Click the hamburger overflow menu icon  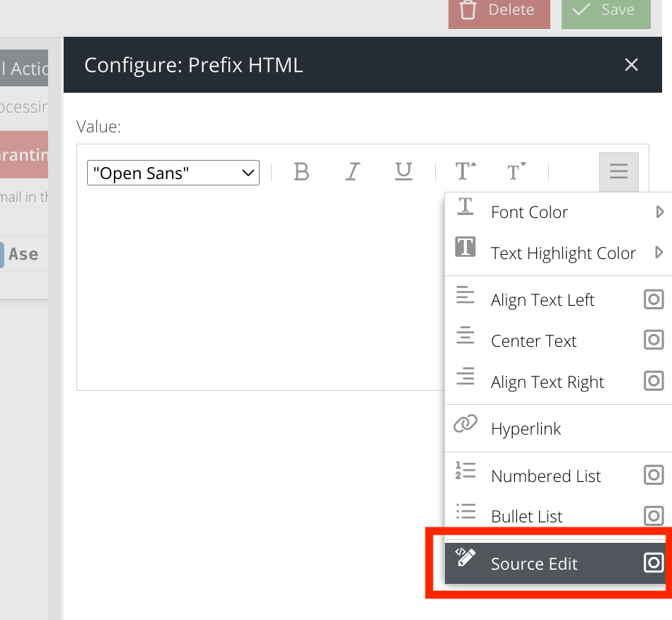618,172
